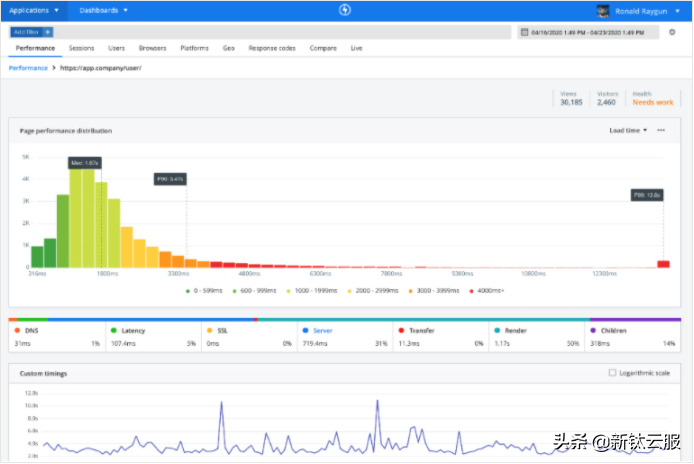Switch to the Sessions tab
This screenshot has height=464, width=694.
(x=81, y=48)
